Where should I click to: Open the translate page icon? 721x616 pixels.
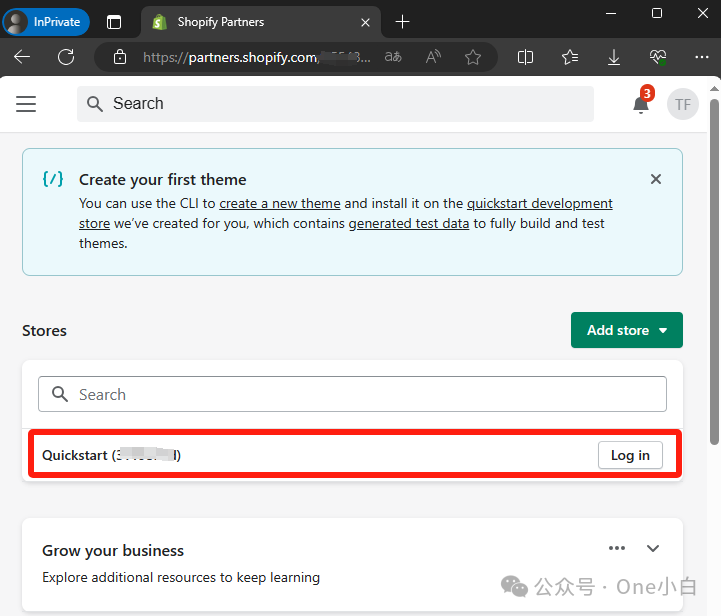[393, 57]
